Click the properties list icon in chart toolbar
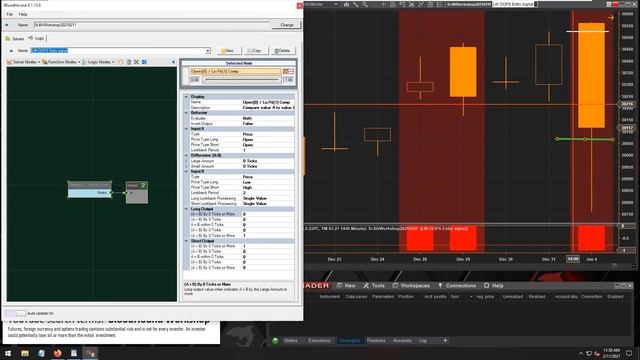The height and width of the screenshot is (360, 640). [440, 4]
